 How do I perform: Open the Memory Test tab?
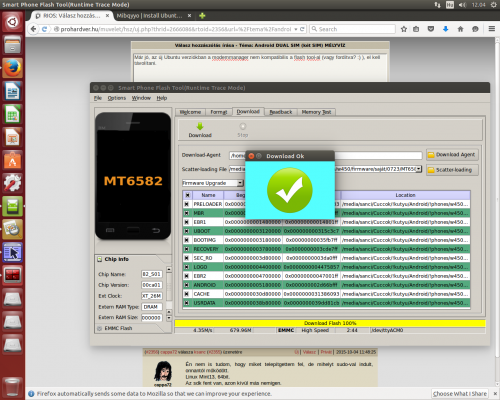316,112
